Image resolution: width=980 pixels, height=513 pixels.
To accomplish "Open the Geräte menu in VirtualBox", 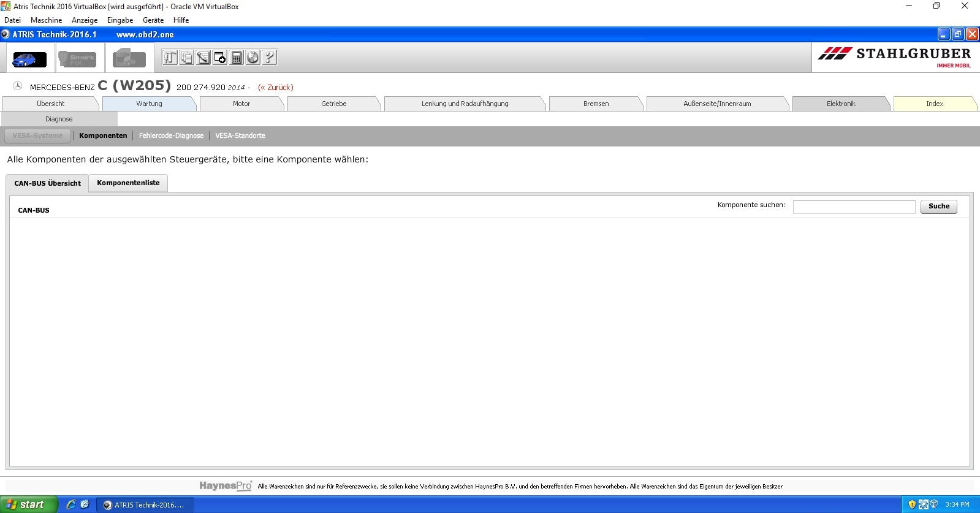I will tap(153, 20).
